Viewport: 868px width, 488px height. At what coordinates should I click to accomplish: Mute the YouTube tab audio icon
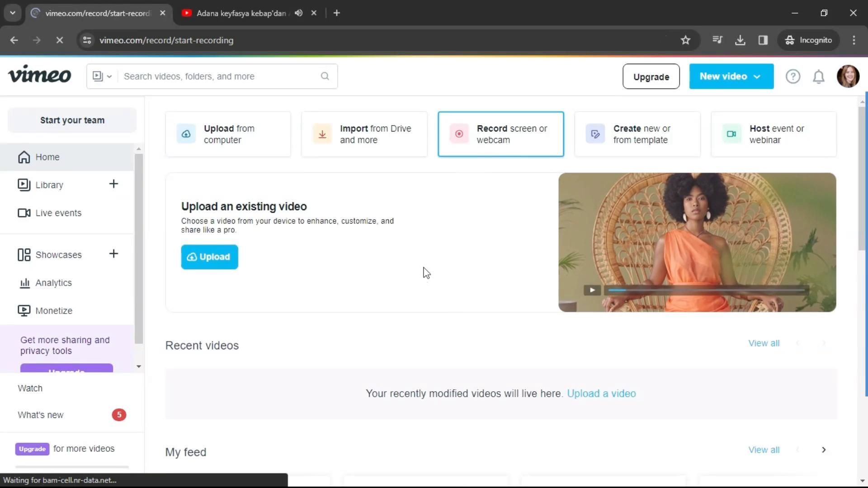[x=298, y=13]
